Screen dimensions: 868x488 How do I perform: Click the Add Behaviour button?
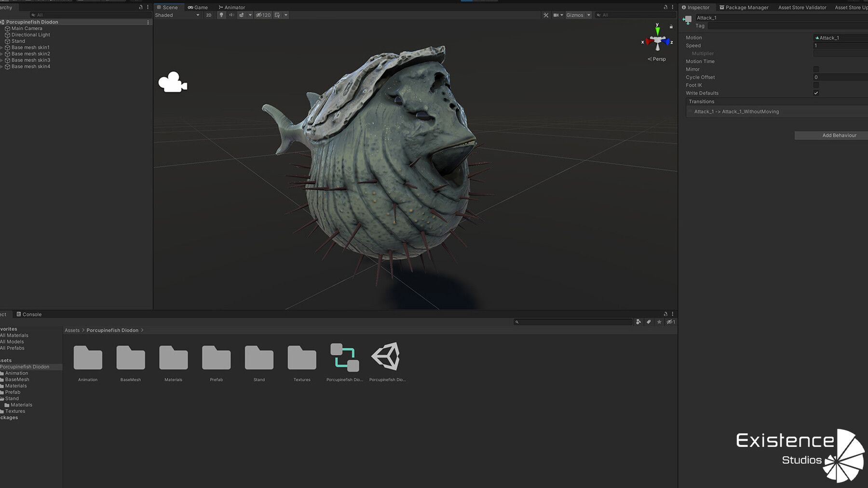840,135
